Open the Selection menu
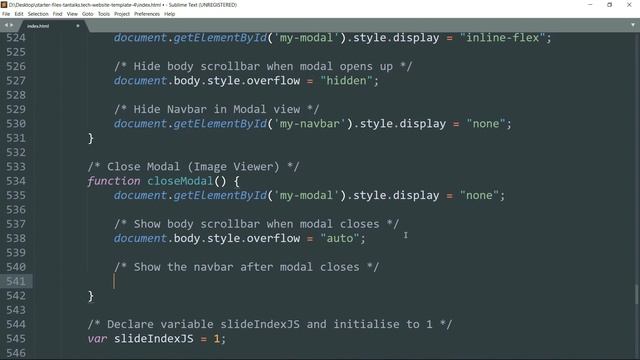640x360 pixels. [38, 14]
